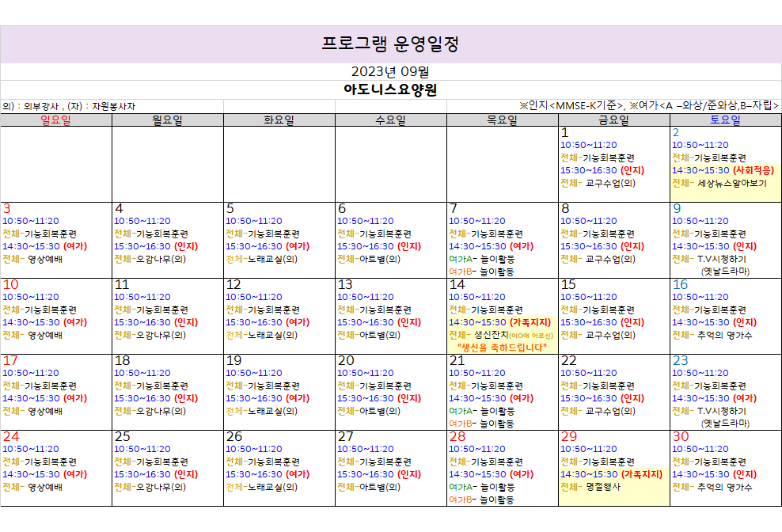Click the "명절행사" entry on the 29th
782x532 pixels.
tap(603, 487)
